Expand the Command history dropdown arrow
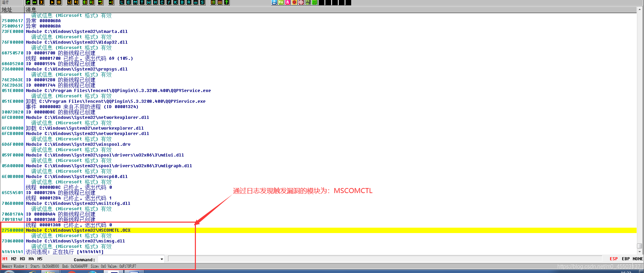The height and width of the screenshot is (273, 644). pyautogui.click(x=162, y=259)
